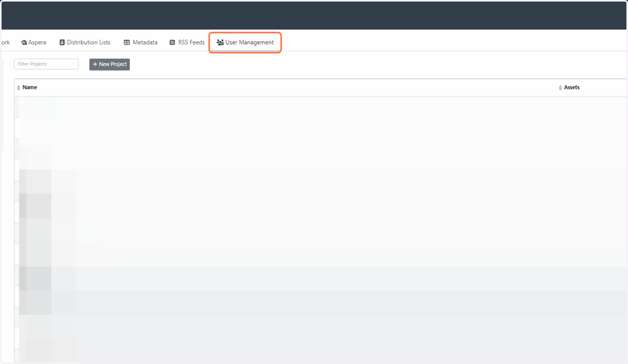The width and height of the screenshot is (628, 364).
Task: Click the RSS Feeds icon
Action: coord(172,43)
